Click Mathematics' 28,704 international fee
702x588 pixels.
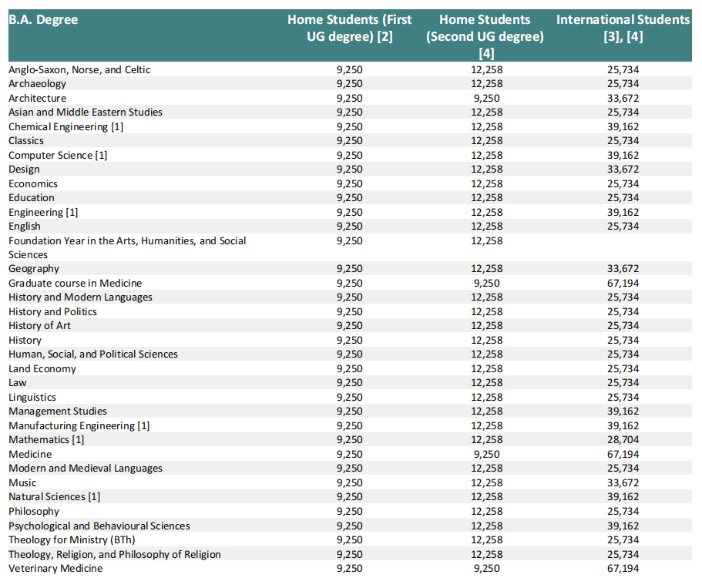click(x=623, y=440)
